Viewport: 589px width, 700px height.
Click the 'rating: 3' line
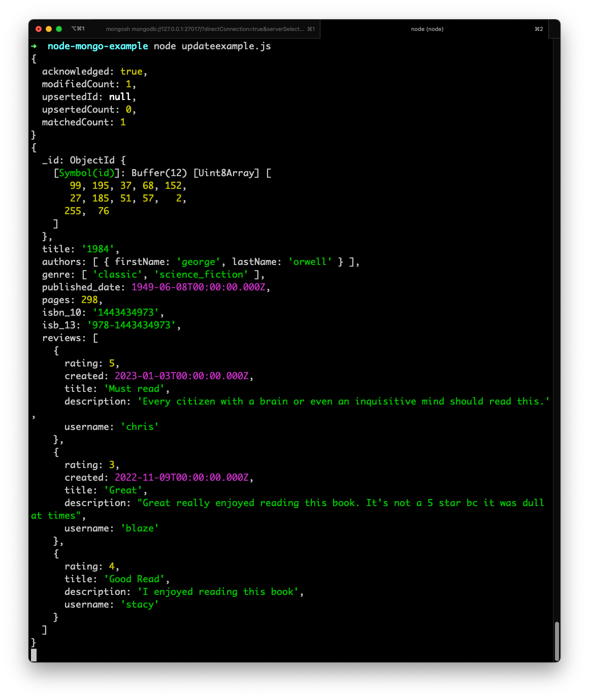click(x=92, y=465)
